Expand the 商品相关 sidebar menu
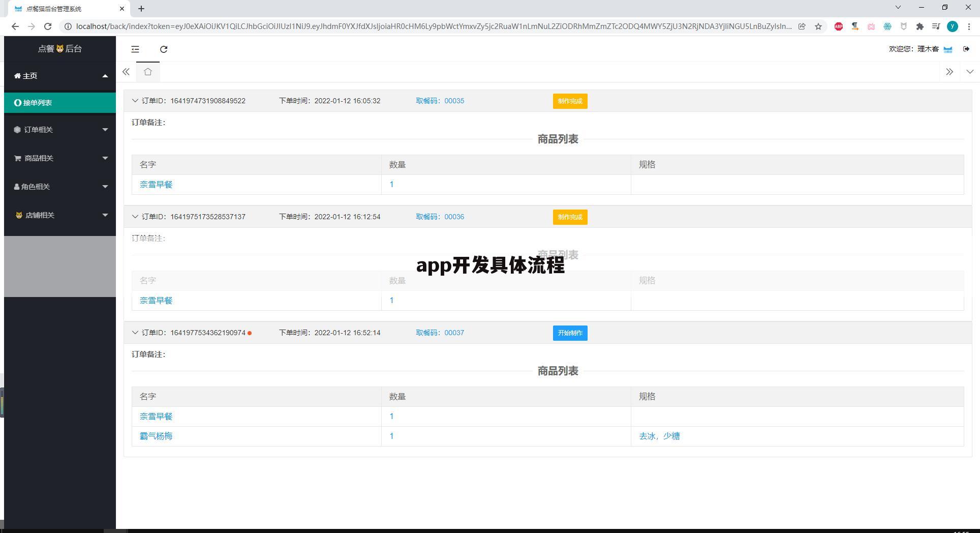The height and width of the screenshot is (533, 980). [x=60, y=158]
